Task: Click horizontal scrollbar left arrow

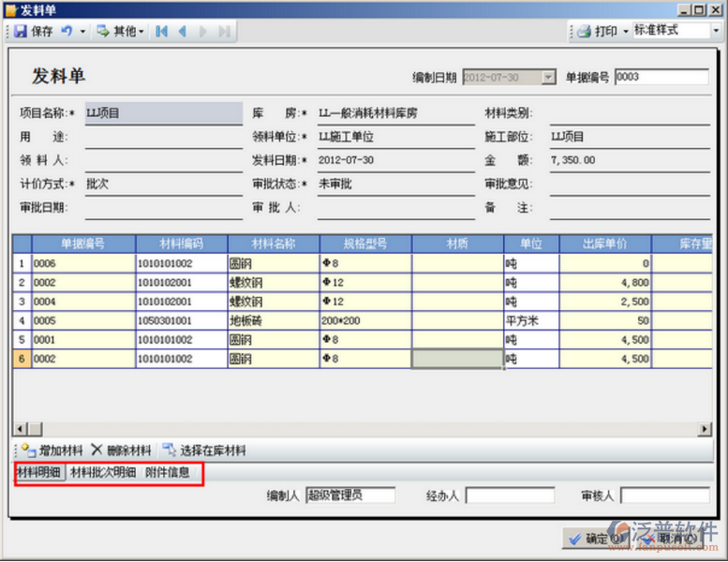Action: [x=20, y=429]
